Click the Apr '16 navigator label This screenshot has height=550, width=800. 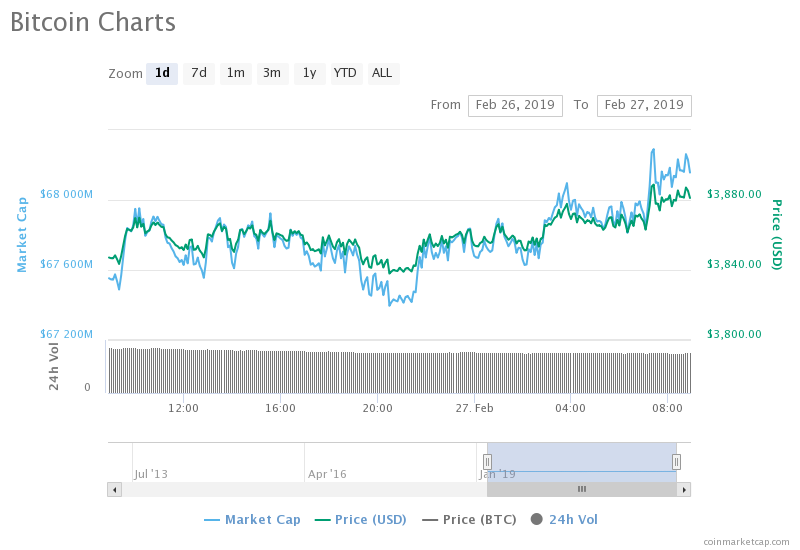(327, 474)
